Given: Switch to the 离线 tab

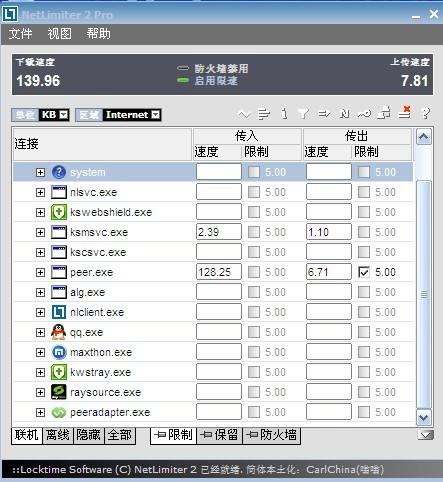Looking at the screenshot, I should (x=58, y=436).
